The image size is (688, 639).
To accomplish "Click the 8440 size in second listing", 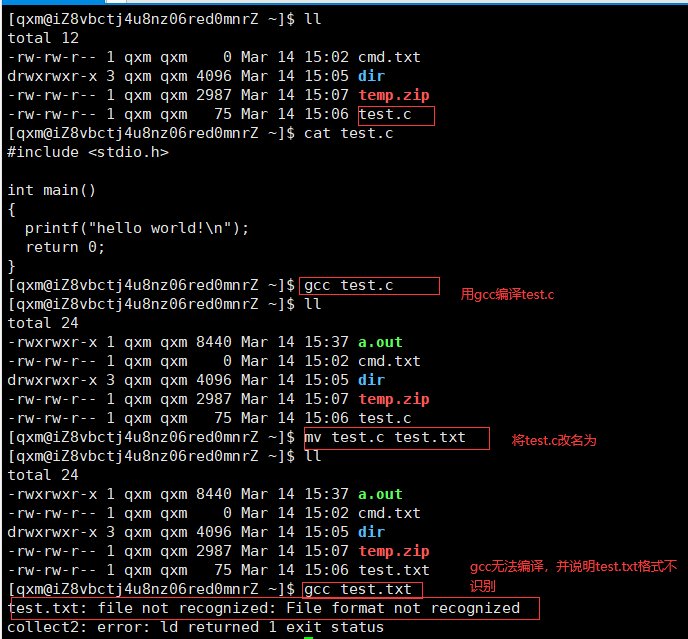I will point(214,342).
